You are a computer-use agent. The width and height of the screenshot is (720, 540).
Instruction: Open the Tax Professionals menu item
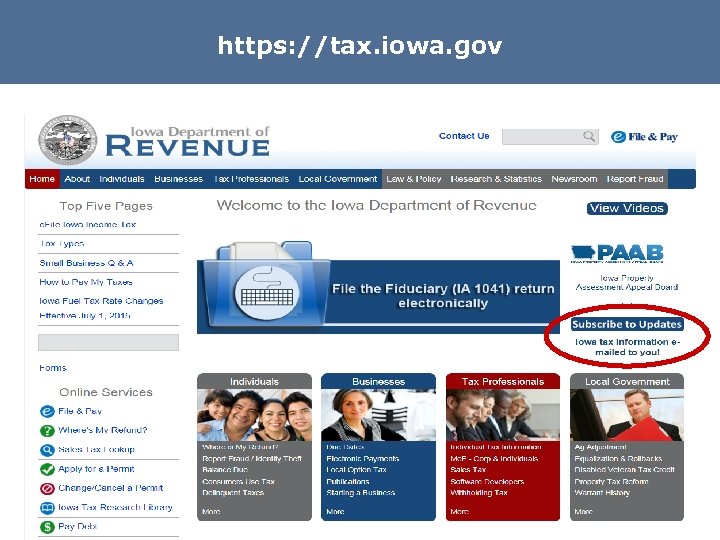click(251, 179)
